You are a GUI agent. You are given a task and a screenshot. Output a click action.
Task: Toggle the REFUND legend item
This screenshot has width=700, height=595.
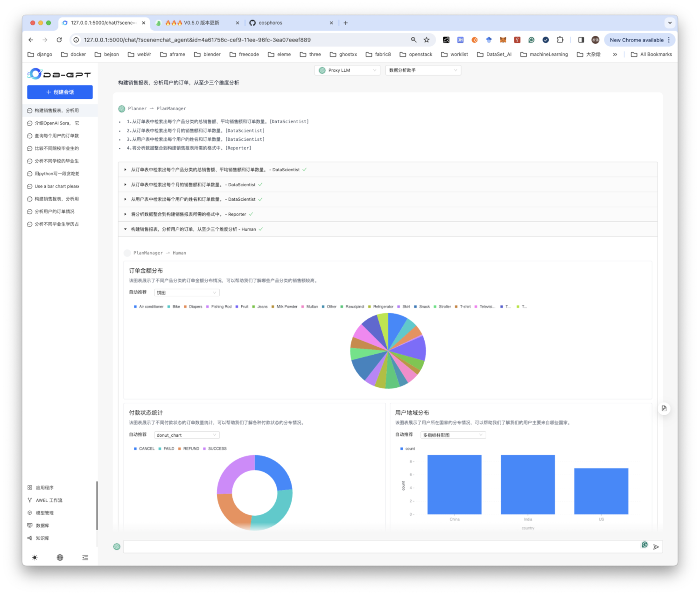click(189, 448)
